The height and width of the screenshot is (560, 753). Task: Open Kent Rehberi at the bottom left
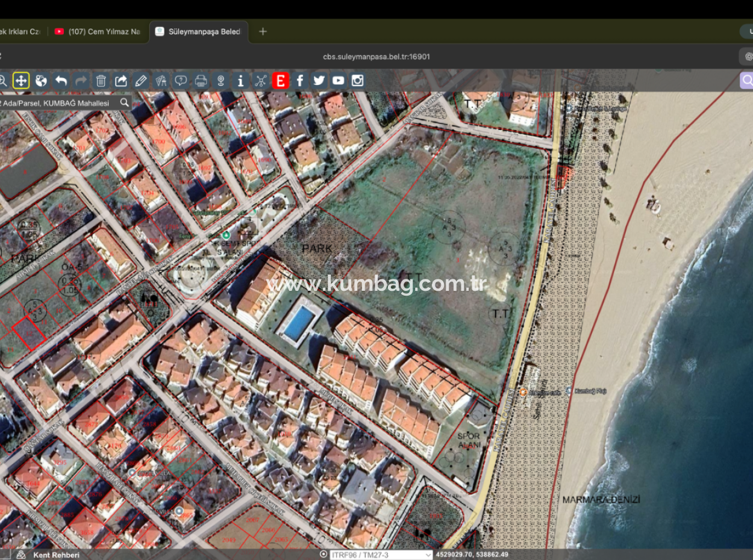(x=56, y=555)
